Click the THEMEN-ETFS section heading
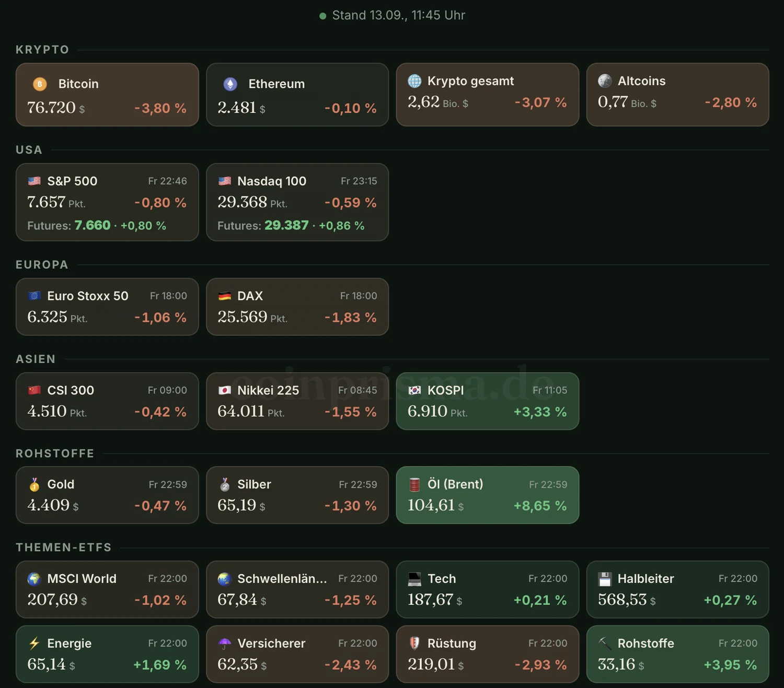Screen dimensions: 784x688 [64, 547]
